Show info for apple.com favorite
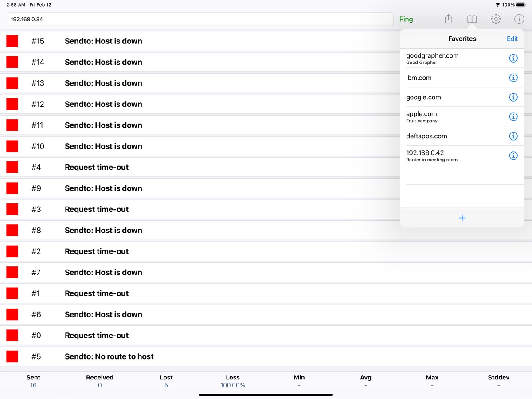The width and height of the screenshot is (532, 399). point(513,117)
